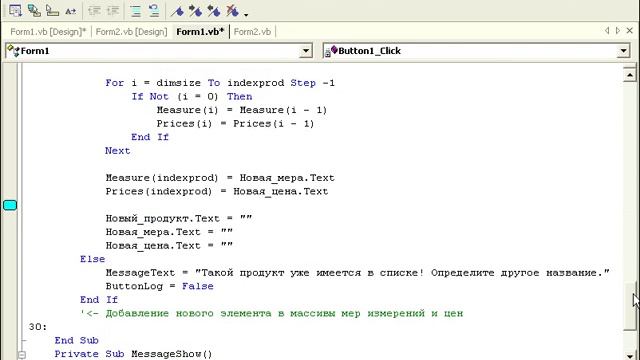Click the '30:' line label
640x360 pixels.
click(38, 327)
